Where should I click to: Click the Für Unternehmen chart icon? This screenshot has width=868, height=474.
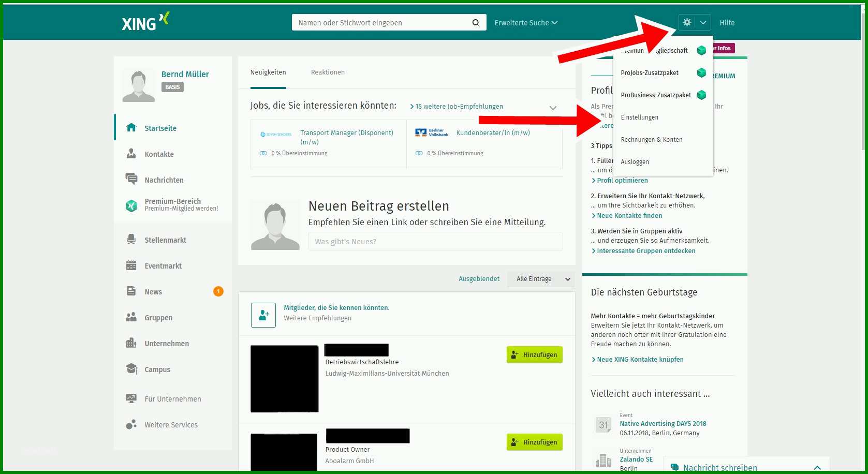[x=131, y=398]
